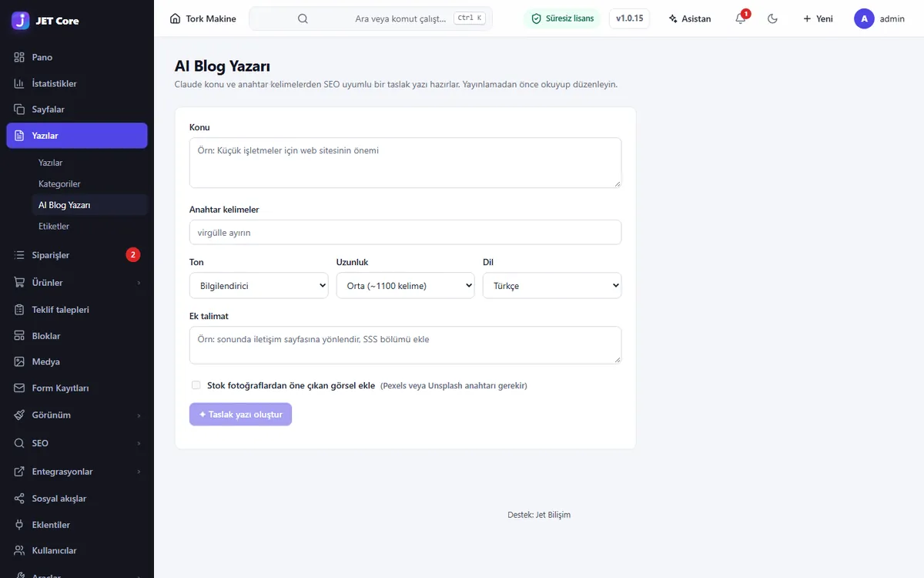This screenshot has height=578, width=924.
Task: Expand the Görünüm sidebar chevron
Action: click(x=139, y=415)
